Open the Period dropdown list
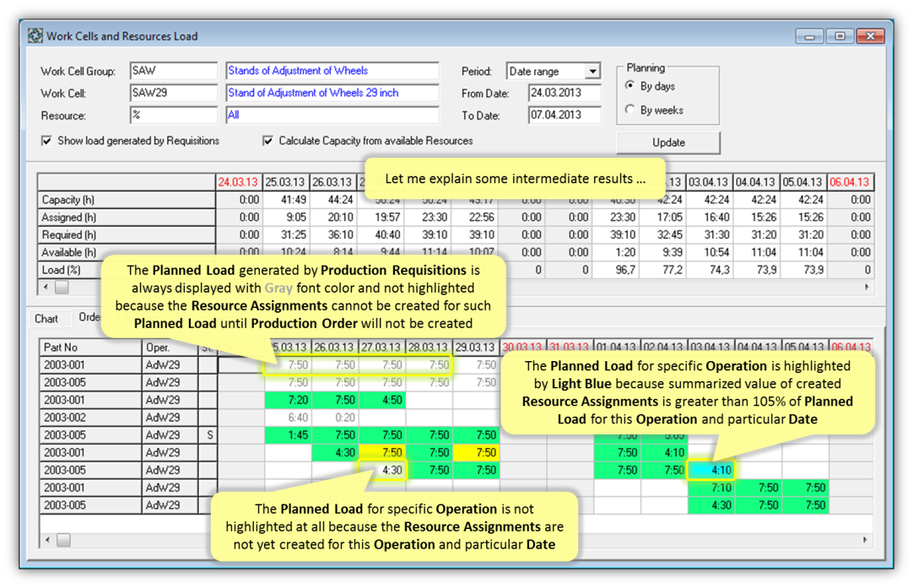913x588 pixels. pyautogui.click(x=592, y=71)
